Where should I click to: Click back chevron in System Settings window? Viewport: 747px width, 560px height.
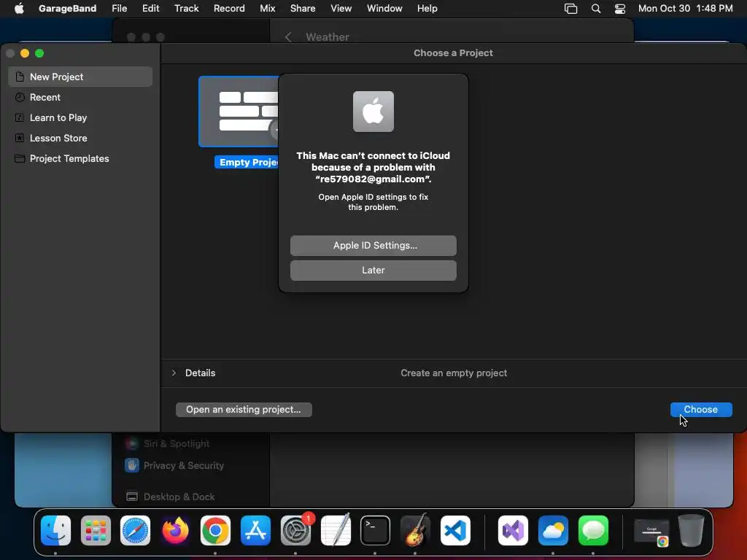point(288,36)
